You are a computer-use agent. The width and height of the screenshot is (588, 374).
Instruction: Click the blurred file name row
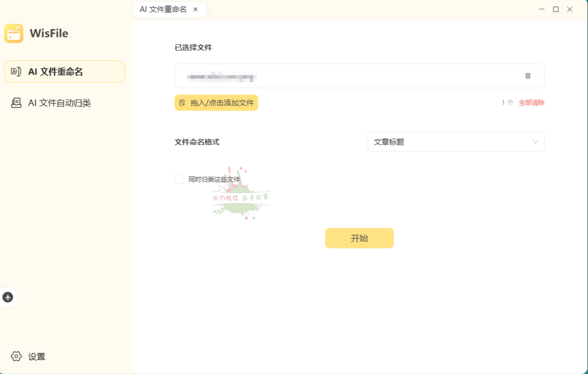(x=359, y=76)
